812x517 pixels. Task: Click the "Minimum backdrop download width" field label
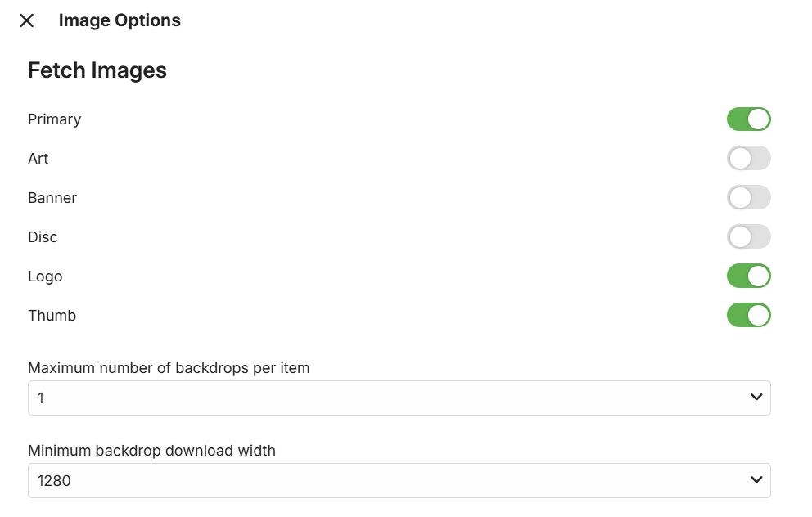151,450
